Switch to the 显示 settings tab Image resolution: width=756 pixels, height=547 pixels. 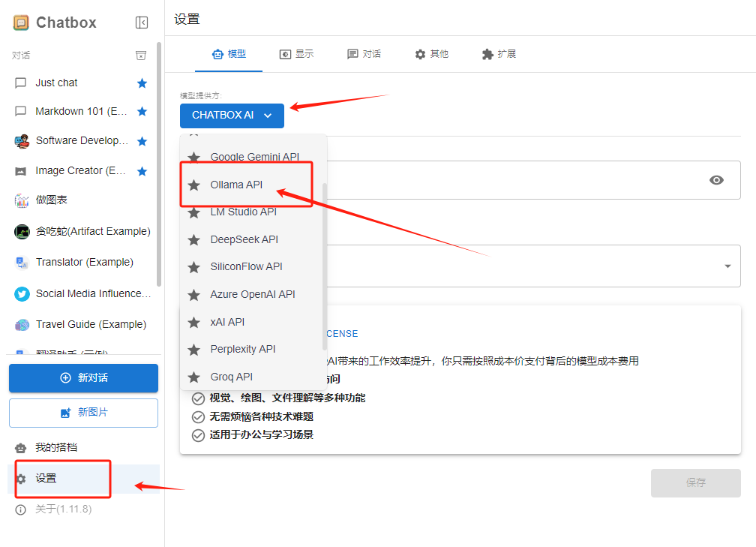296,54
